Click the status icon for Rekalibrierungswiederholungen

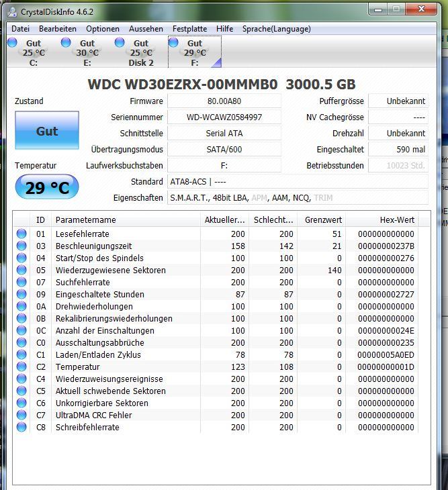point(21,318)
